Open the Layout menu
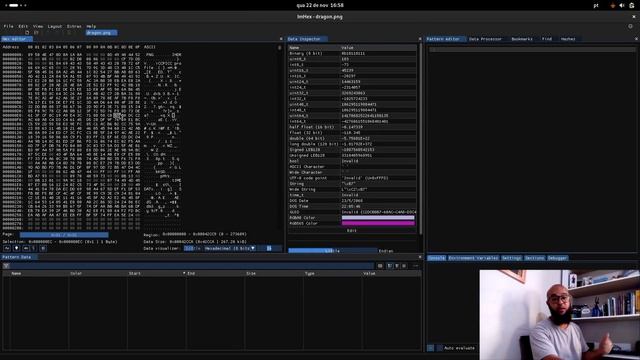 (55, 26)
